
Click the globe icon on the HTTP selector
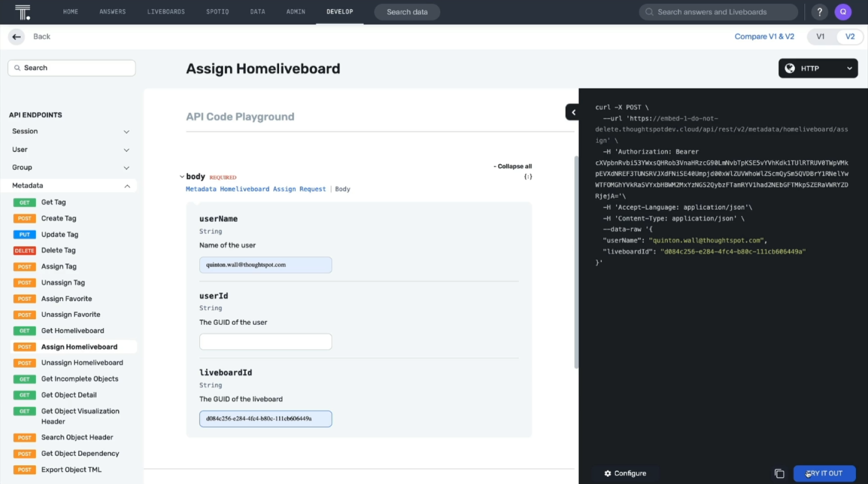point(790,68)
